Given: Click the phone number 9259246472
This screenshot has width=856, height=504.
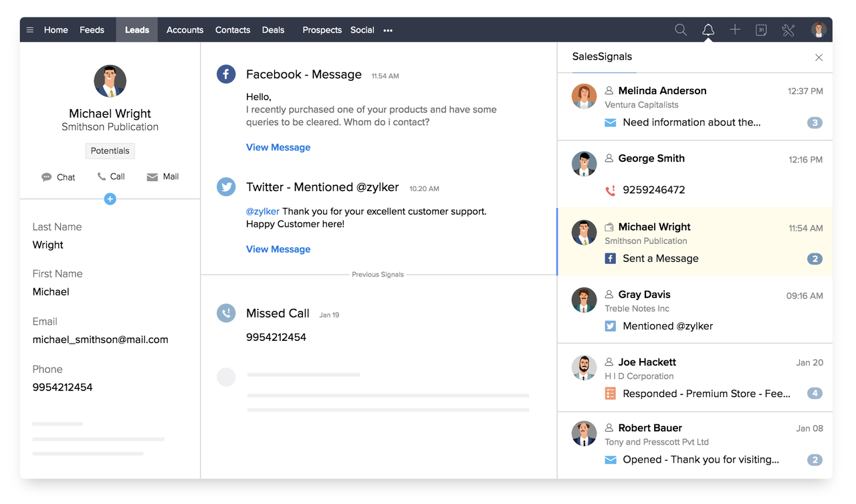Looking at the screenshot, I should 654,190.
